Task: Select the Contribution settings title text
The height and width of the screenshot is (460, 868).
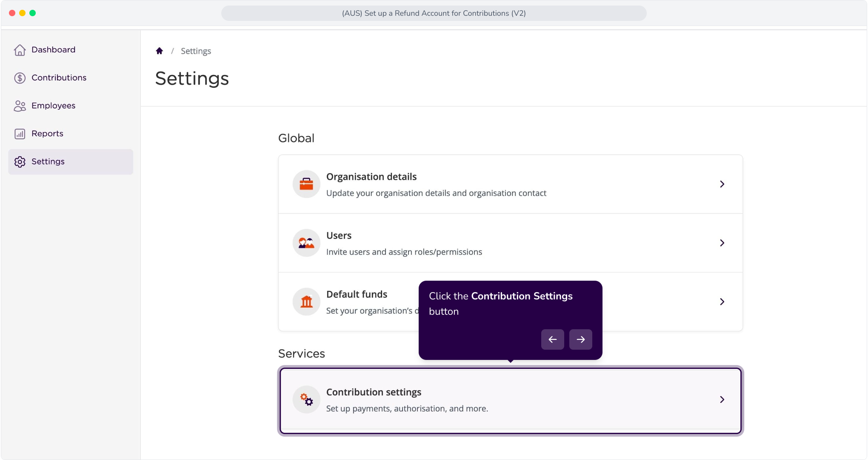Action: pyautogui.click(x=374, y=392)
